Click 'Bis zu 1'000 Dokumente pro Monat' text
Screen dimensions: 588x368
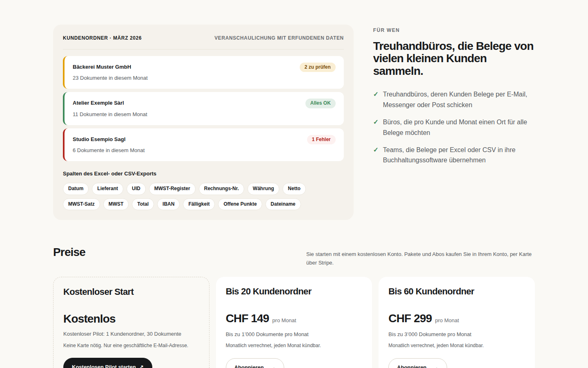tap(267, 334)
